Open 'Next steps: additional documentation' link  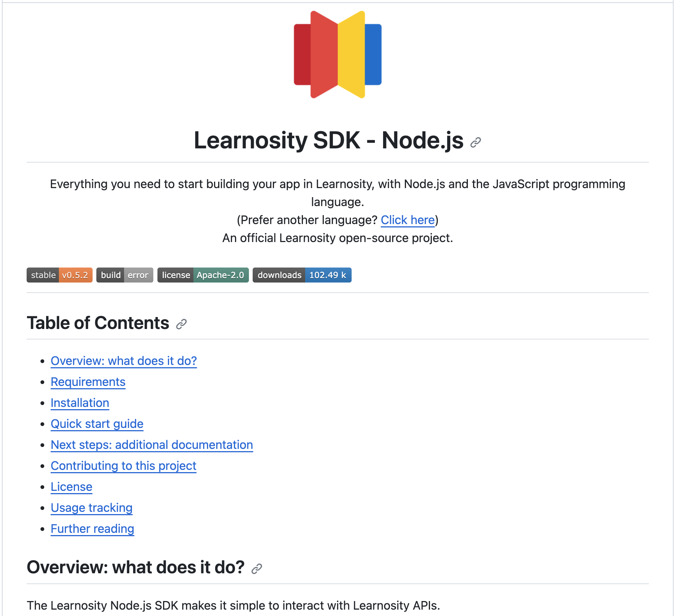(x=152, y=445)
